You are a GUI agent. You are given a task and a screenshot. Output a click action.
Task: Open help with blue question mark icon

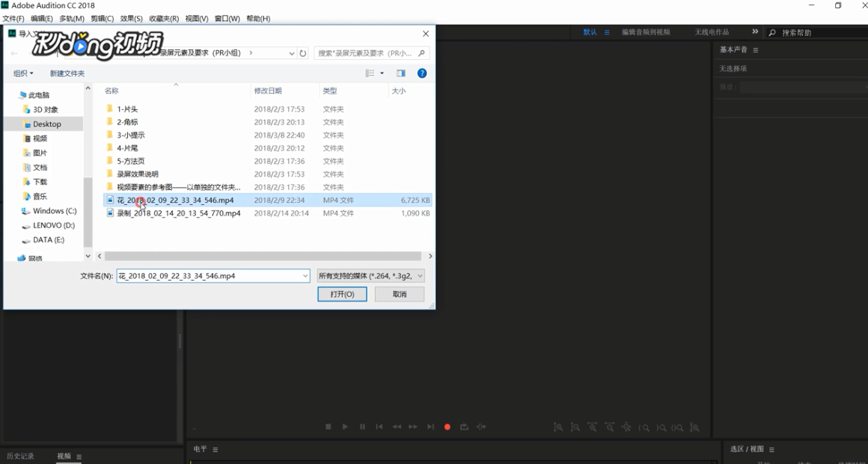(x=422, y=73)
